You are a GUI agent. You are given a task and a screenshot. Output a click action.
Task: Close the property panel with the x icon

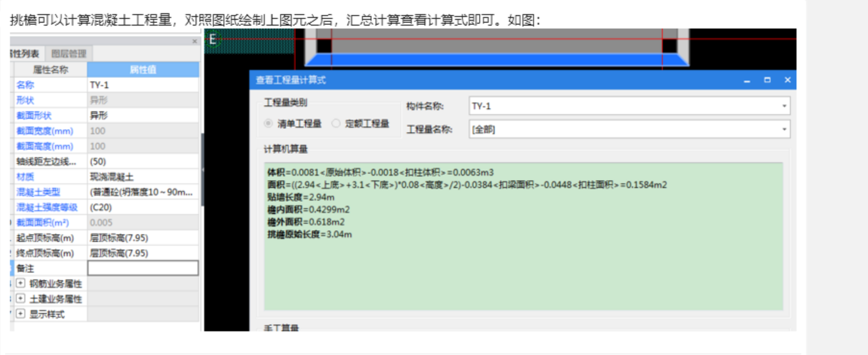(195, 41)
